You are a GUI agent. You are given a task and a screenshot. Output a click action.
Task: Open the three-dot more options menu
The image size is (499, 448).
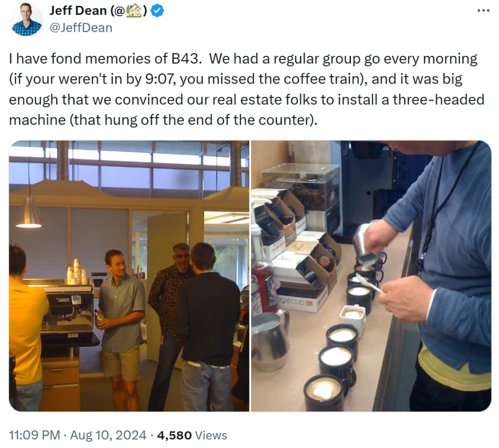pyautogui.click(x=483, y=11)
